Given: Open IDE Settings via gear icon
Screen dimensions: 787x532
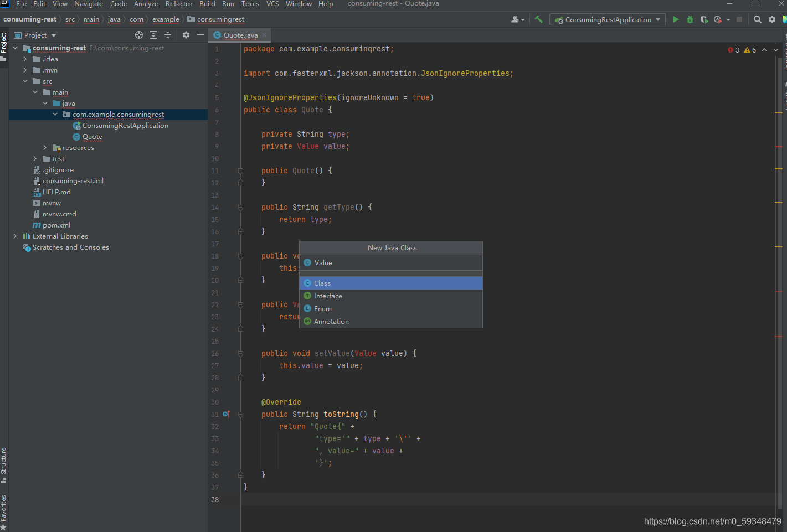Looking at the screenshot, I should (x=772, y=19).
